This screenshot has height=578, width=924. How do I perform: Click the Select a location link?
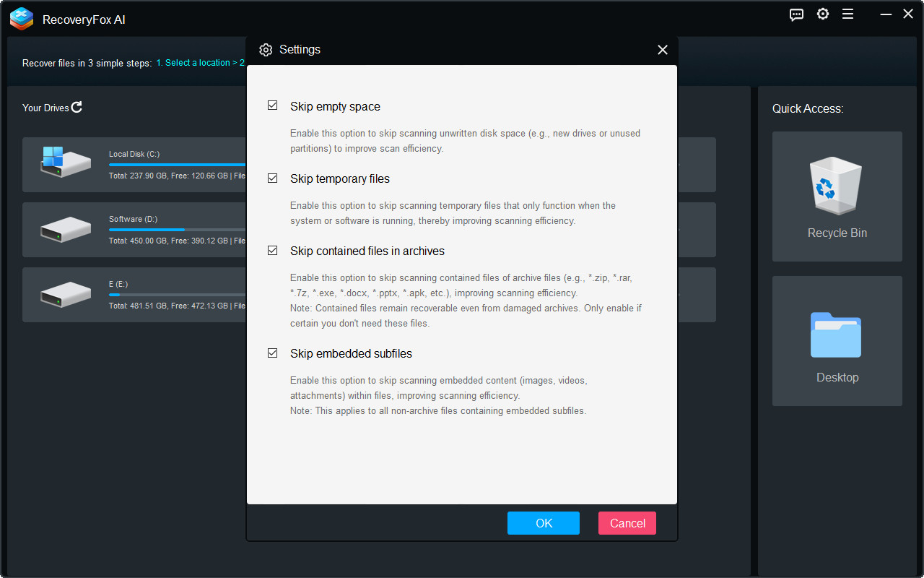[195, 62]
